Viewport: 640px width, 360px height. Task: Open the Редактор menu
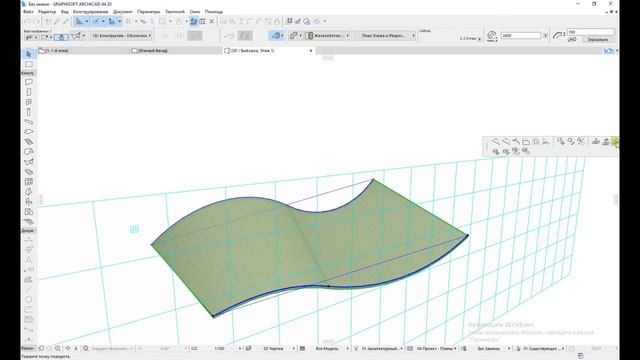click(47, 12)
